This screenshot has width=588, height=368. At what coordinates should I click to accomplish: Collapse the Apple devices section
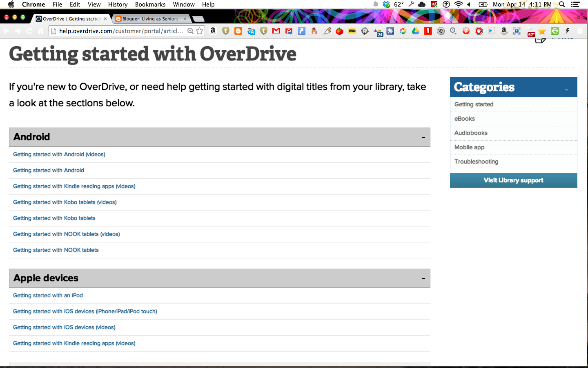pyautogui.click(x=423, y=278)
